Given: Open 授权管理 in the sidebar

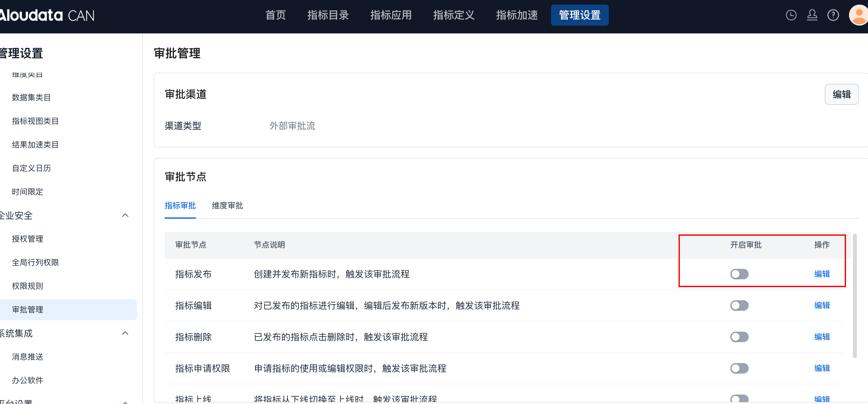Looking at the screenshot, I should point(28,239).
